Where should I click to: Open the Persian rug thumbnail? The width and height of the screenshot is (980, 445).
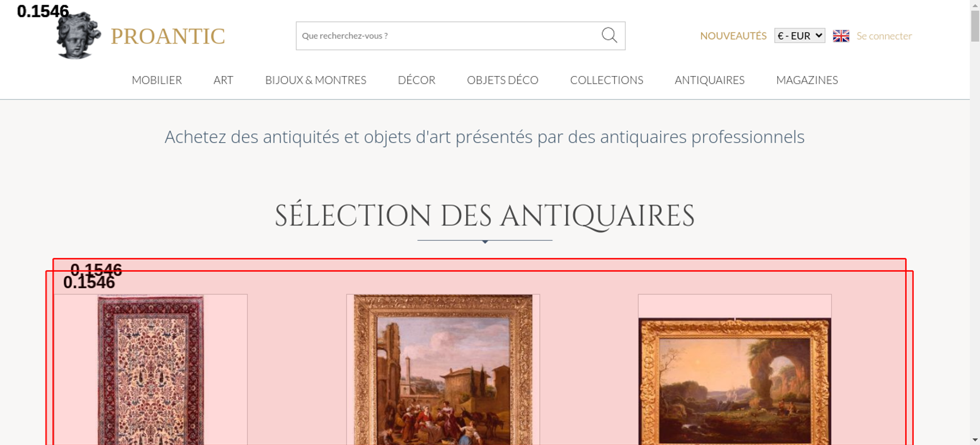(x=150, y=370)
